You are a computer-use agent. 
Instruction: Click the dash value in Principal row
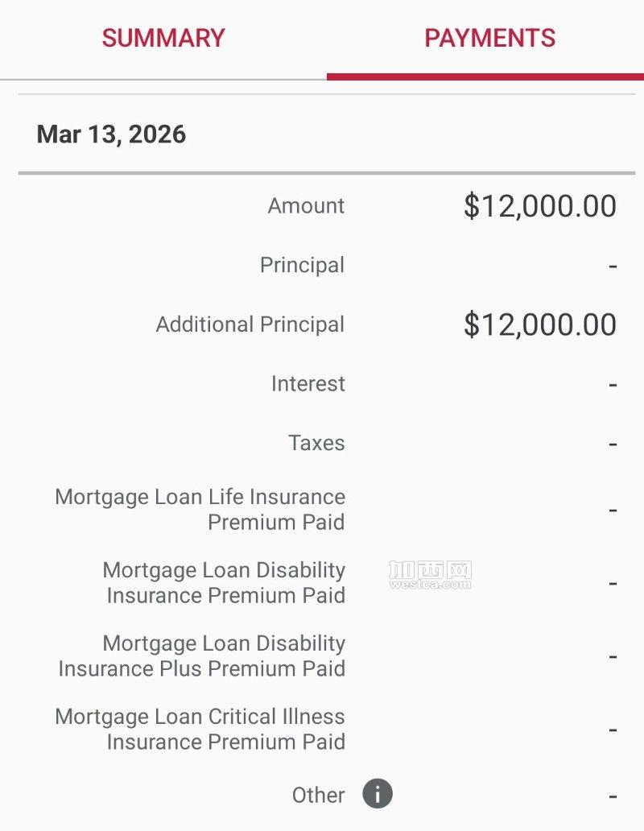point(613,266)
